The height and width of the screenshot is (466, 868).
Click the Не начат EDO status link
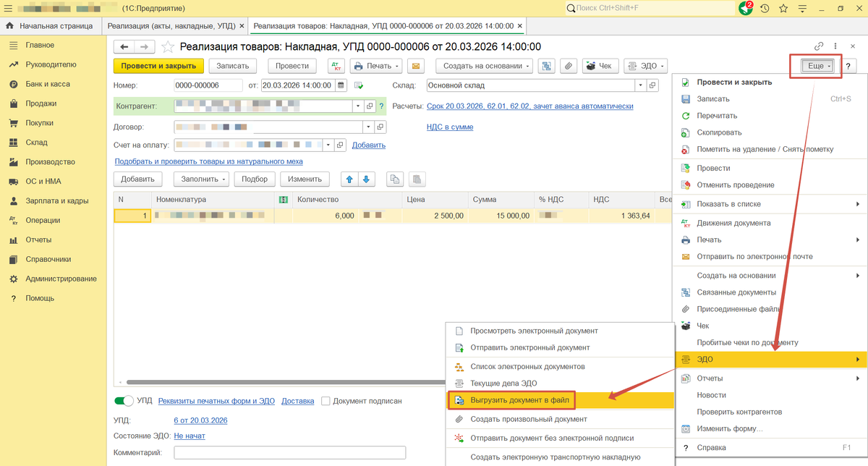pyautogui.click(x=190, y=436)
